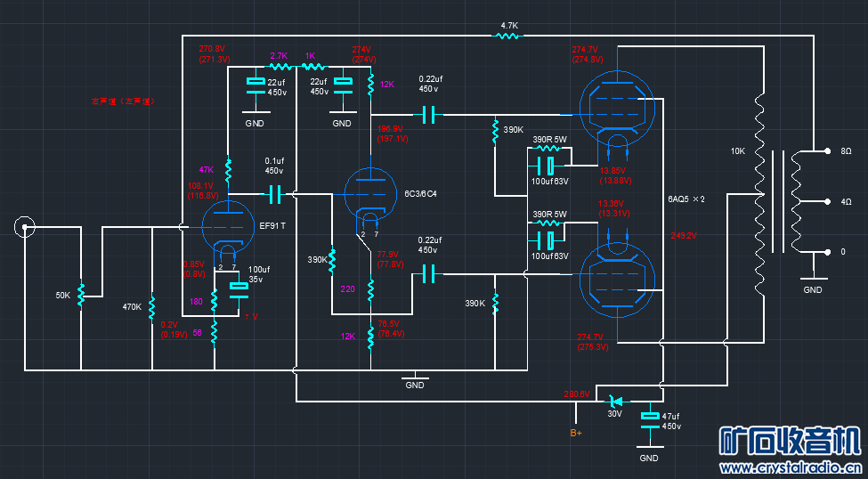
Task: Select the 100uf 35v cathode bypass capacitor
Action: [239, 287]
